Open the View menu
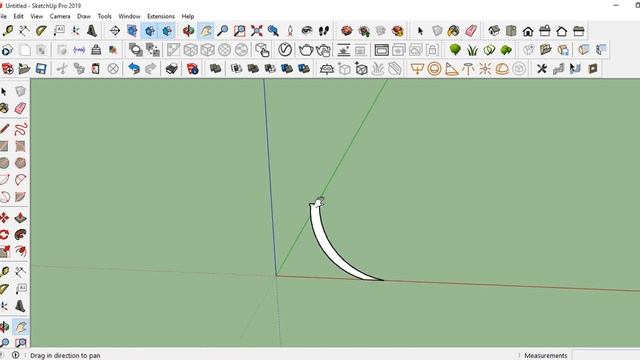Screen dimensions: 640x360 pyautogui.click(x=36, y=16)
